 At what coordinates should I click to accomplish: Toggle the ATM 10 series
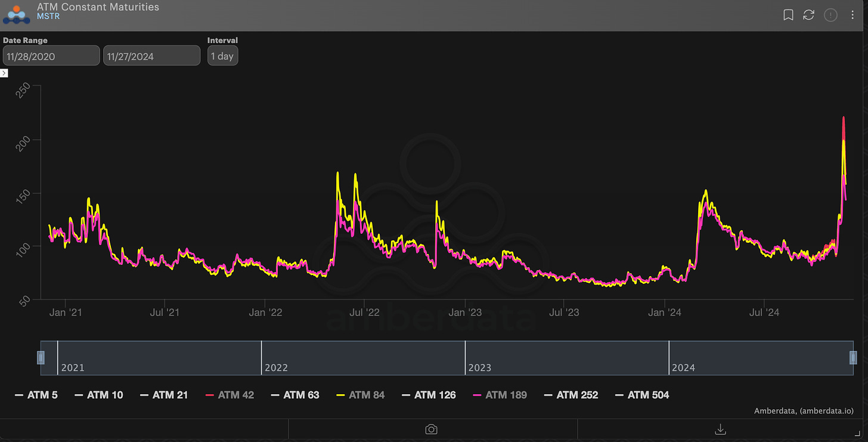[99, 395]
